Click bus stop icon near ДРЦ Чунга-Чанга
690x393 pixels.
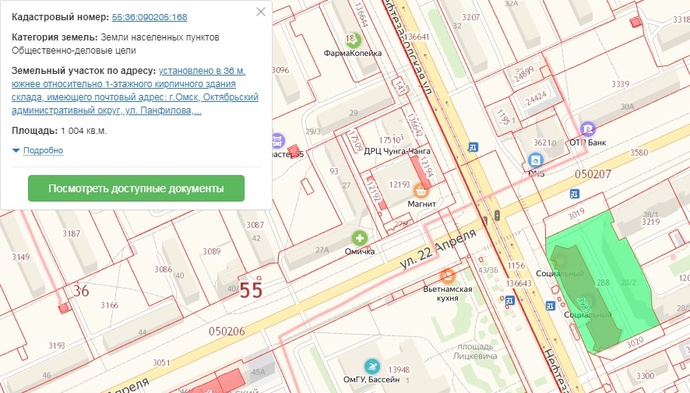[473, 147]
